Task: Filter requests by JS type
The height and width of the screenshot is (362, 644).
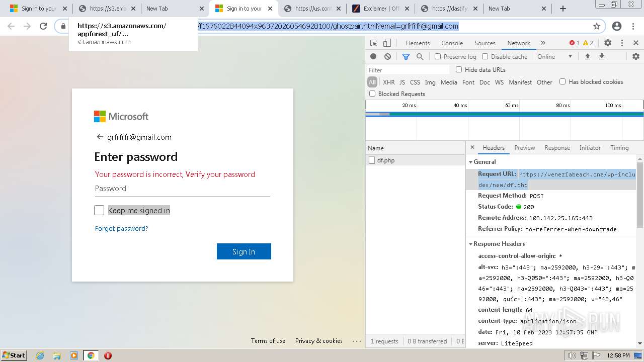Action: tap(402, 82)
